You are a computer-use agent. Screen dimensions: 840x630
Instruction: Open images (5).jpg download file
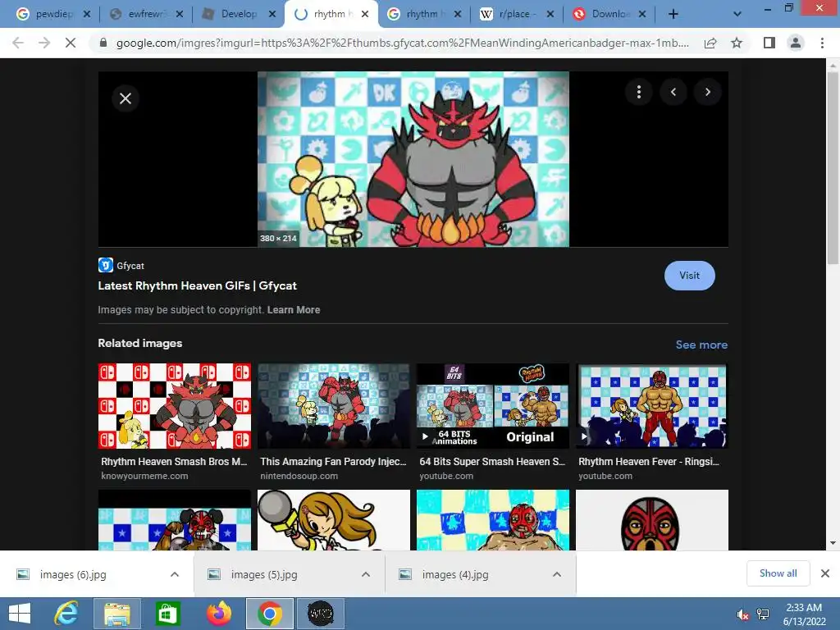click(264, 574)
